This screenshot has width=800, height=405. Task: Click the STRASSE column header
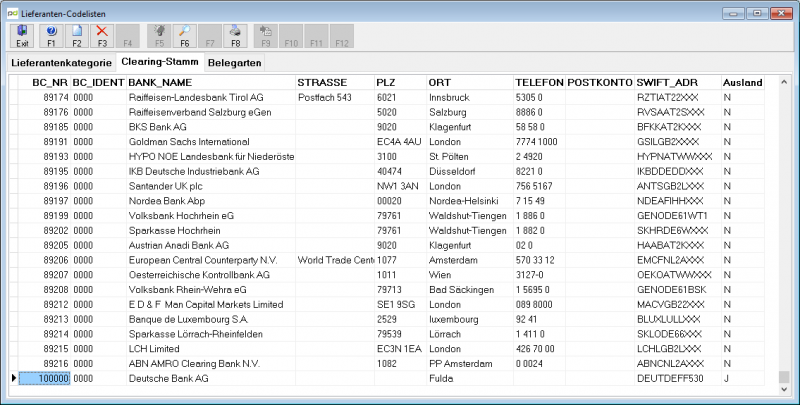point(335,83)
